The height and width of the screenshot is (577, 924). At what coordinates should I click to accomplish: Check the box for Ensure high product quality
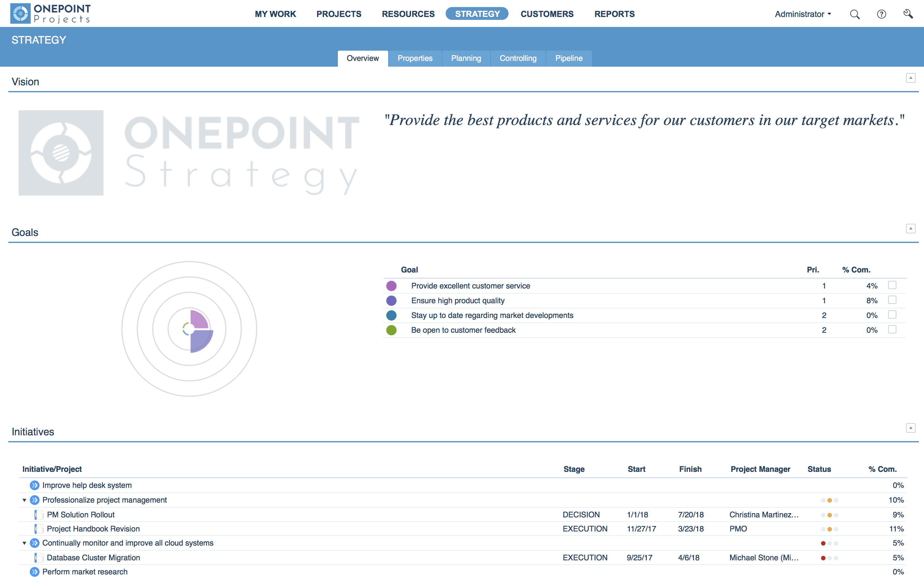pyautogui.click(x=892, y=300)
